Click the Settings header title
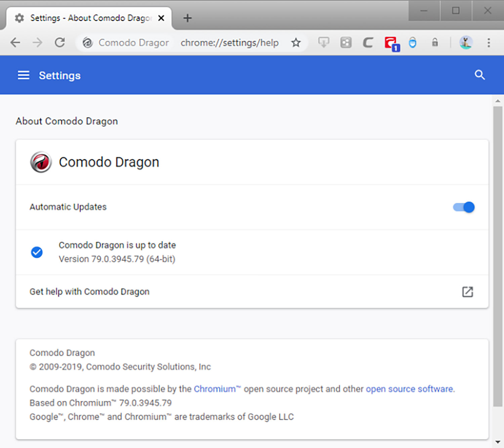Viewport: 504px width, 448px height. tap(60, 76)
